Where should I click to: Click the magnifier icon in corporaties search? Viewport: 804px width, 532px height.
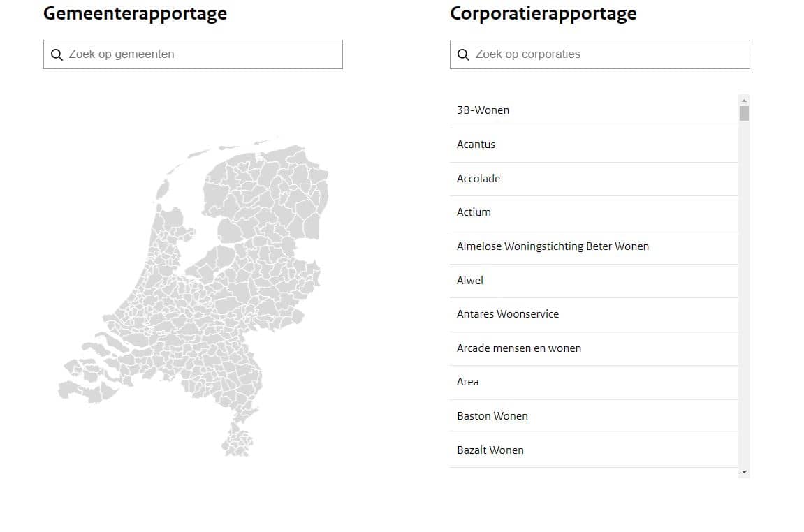[x=463, y=54]
